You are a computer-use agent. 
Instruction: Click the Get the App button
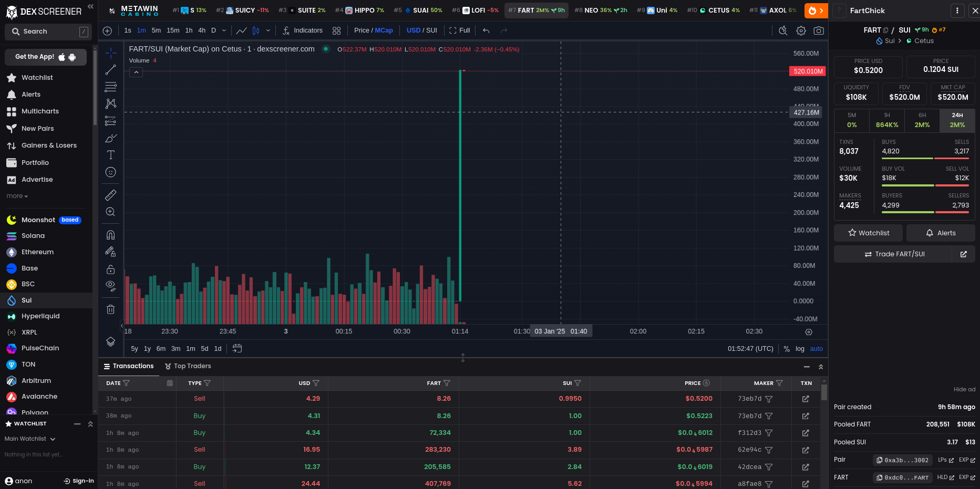point(46,57)
